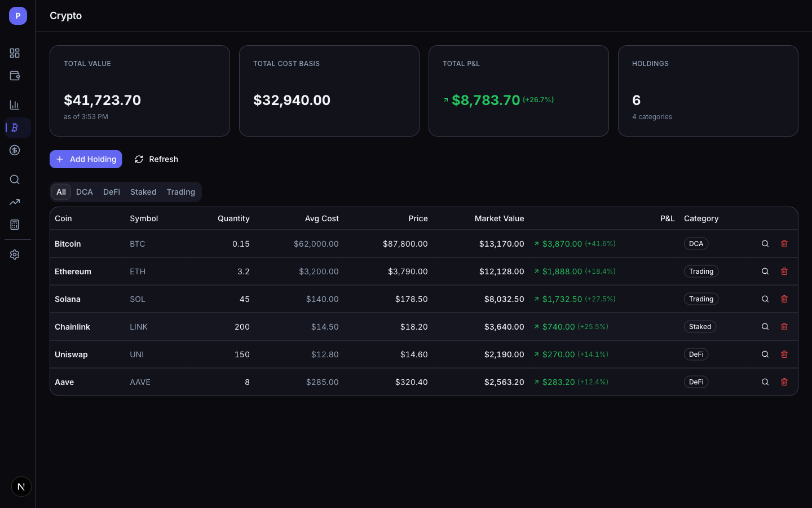This screenshot has height=508, width=812.
Task: Select the Bitcoin crypto icon in sidebar
Action: coord(15,128)
